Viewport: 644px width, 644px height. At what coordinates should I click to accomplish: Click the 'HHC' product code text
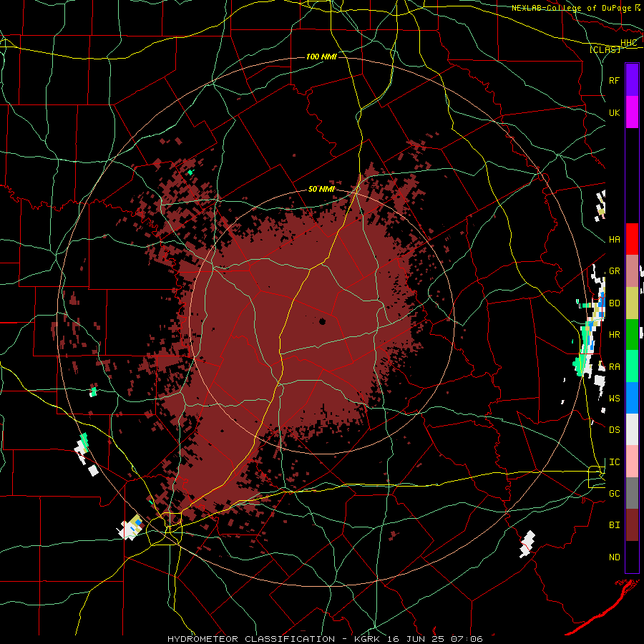tap(628, 43)
